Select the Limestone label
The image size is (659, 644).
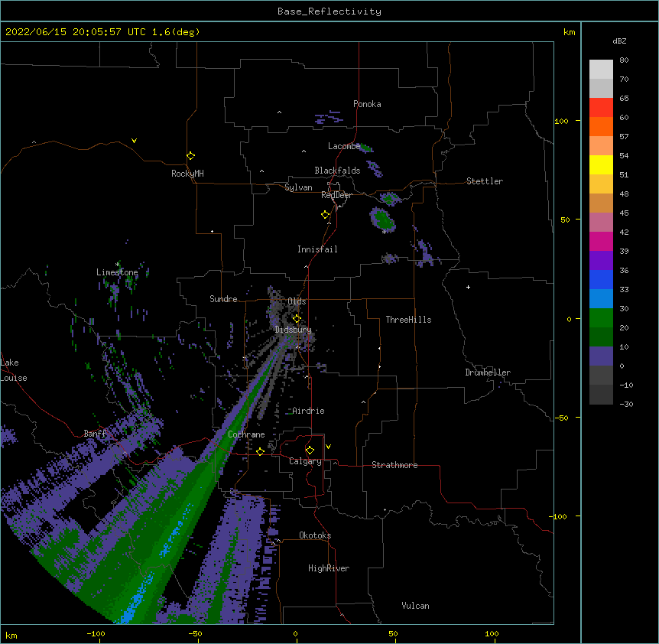point(117,272)
